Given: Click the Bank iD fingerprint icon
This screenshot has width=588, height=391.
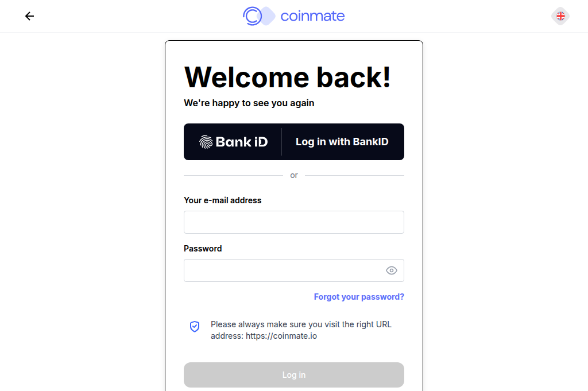Looking at the screenshot, I should [x=205, y=141].
